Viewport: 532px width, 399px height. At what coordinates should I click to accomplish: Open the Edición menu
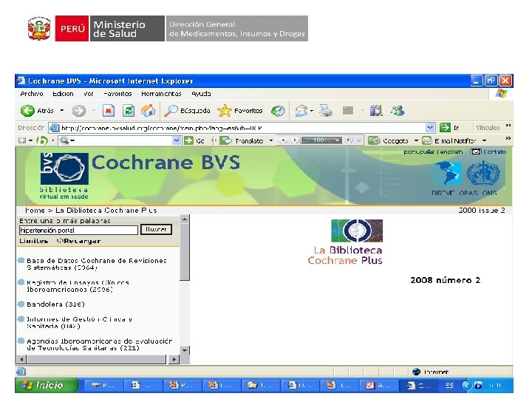click(x=63, y=94)
